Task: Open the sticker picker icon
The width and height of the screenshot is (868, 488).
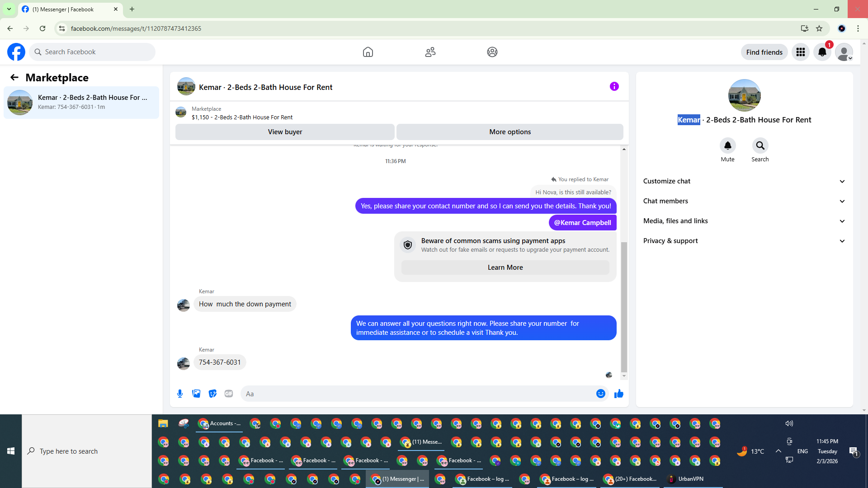Action: click(x=212, y=394)
